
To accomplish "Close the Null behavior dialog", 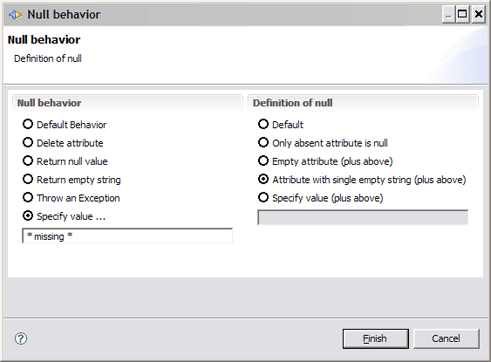I will click(x=478, y=15).
